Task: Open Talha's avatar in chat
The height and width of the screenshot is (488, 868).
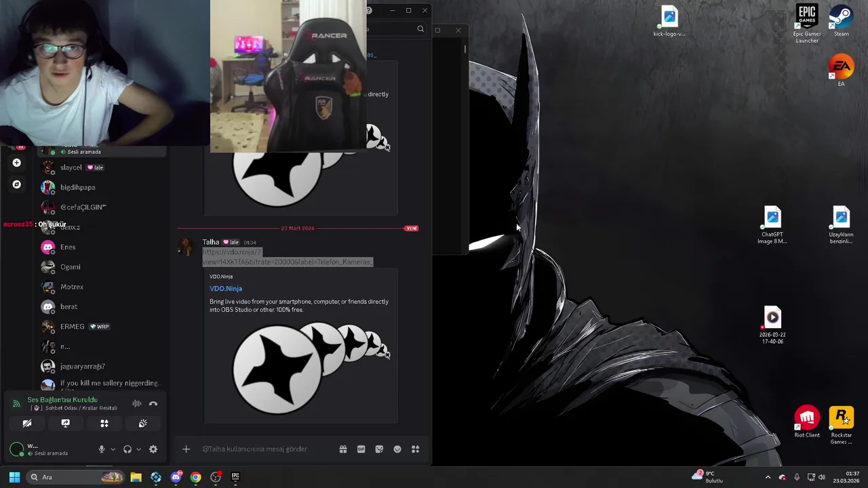Action: point(185,248)
